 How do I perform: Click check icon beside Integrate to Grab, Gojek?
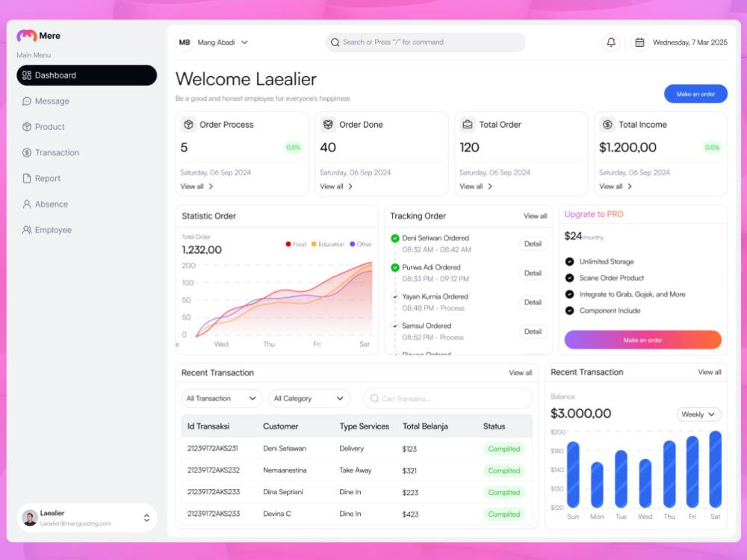(569, 294)
